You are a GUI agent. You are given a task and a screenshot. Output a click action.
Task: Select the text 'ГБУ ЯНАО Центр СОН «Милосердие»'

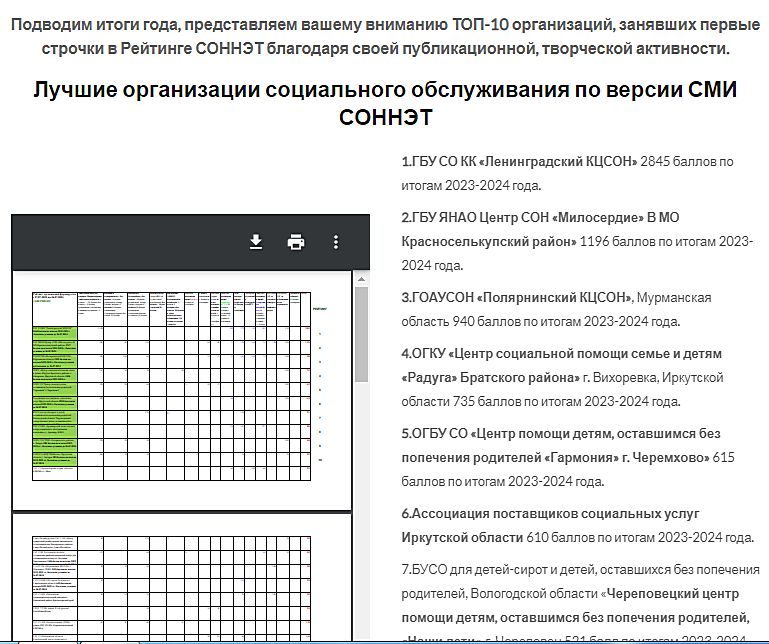[x=528, y=217]
